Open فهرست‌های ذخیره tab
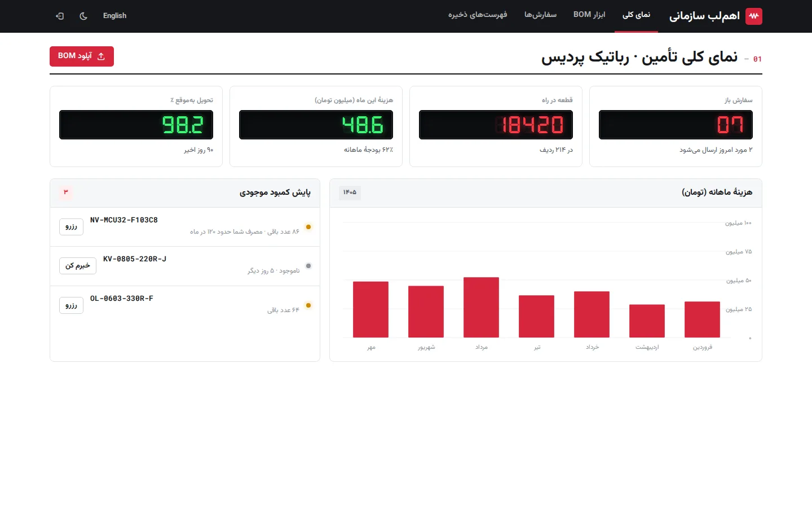The image size is (812, 508). [478, 15]
